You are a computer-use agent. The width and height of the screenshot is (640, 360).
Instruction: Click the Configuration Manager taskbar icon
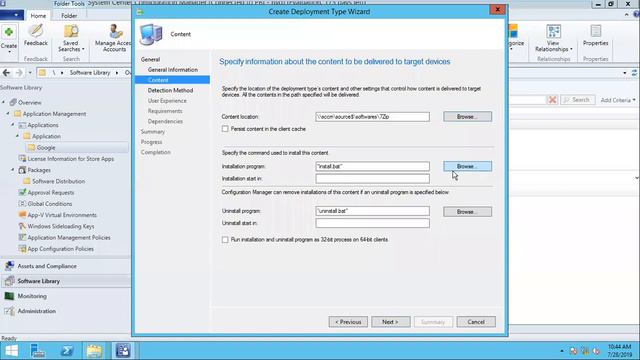(123, 351)
